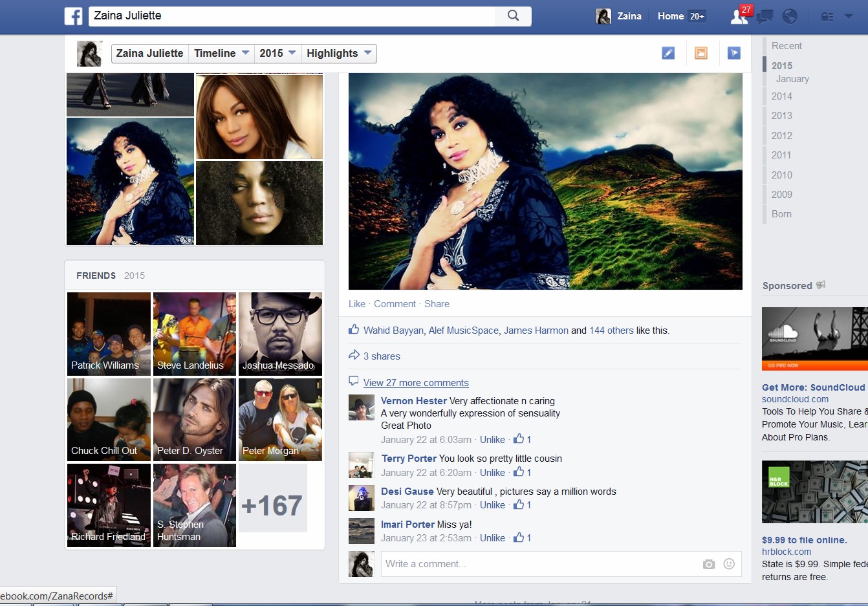Open Peter D. Oyster friend thumbnail

click(x=195, y=420)
